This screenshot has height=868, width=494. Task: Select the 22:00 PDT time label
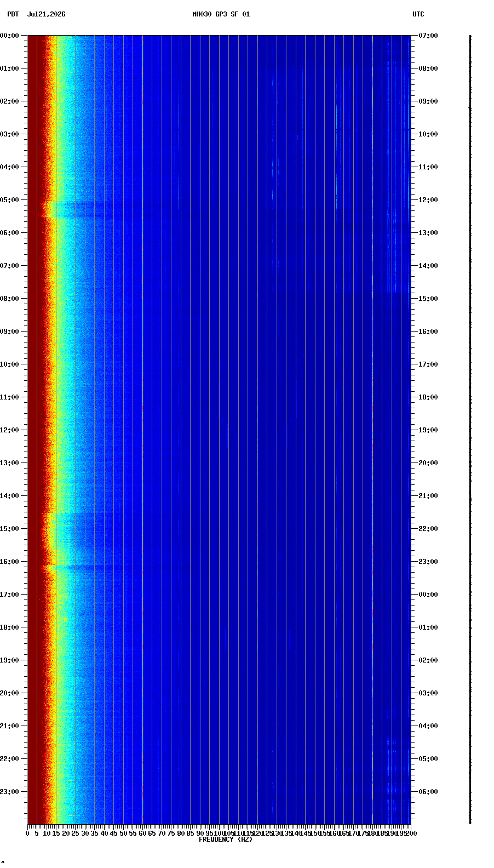(x=9, y=759)
